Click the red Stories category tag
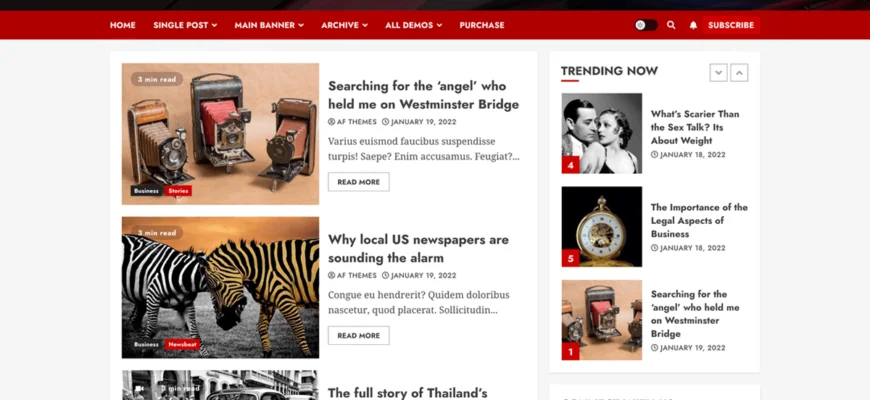The height and width of the screenshot is (400, 870). coord(178,191)
